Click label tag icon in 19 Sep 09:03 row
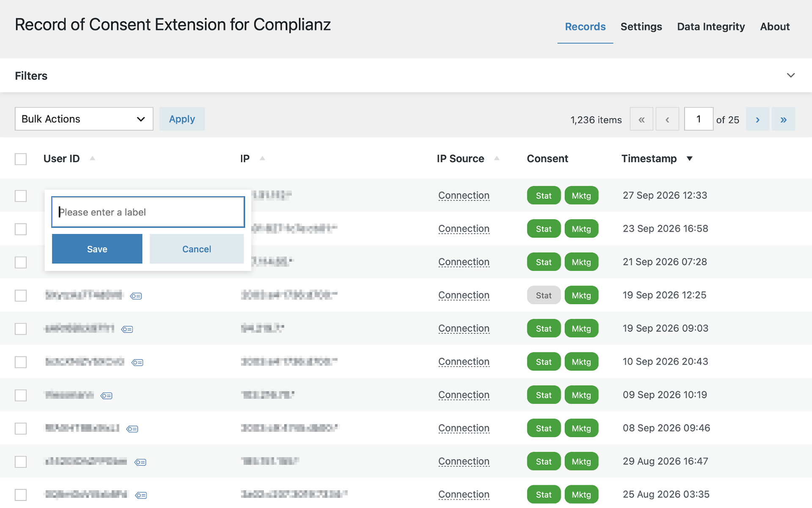The height and width of the screenshot is (508, 812). pyautogui.click(x=127, y=329)
